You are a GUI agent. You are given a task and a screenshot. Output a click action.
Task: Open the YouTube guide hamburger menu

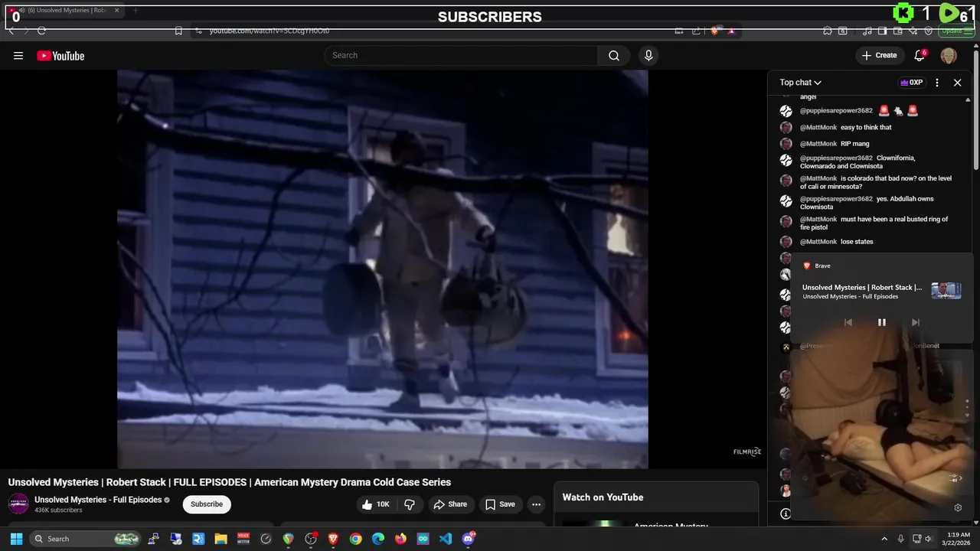click(x=18, y=56)
